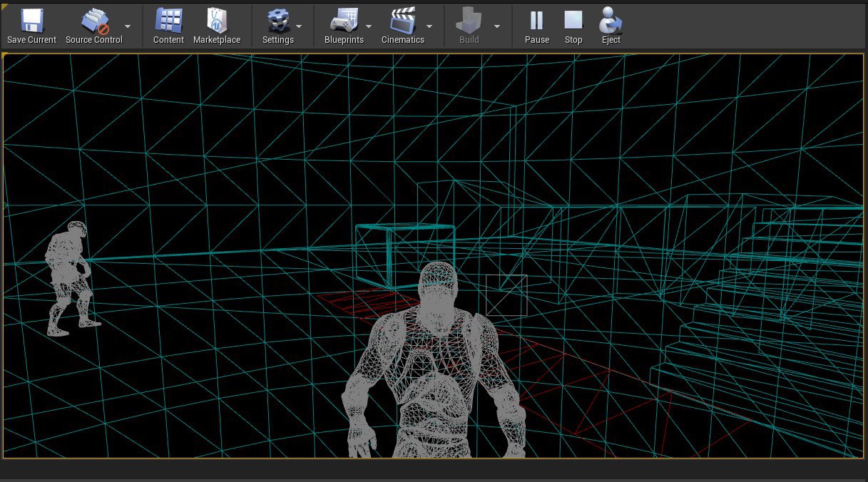Click the greyed-out Build icon
The width and height of the screenshot is (868, 482).
(x=469, y=21)
